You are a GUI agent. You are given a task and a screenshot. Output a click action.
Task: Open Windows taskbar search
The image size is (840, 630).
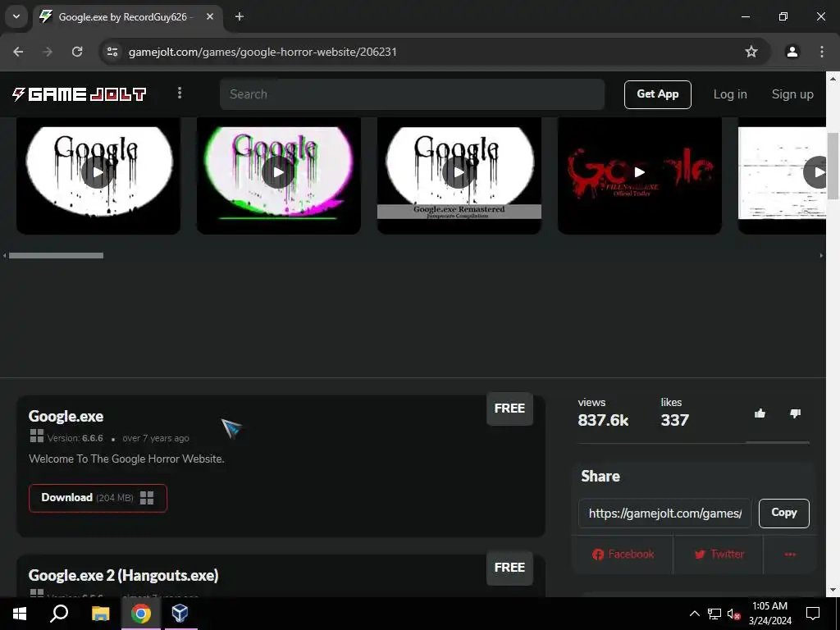(59, 614)
